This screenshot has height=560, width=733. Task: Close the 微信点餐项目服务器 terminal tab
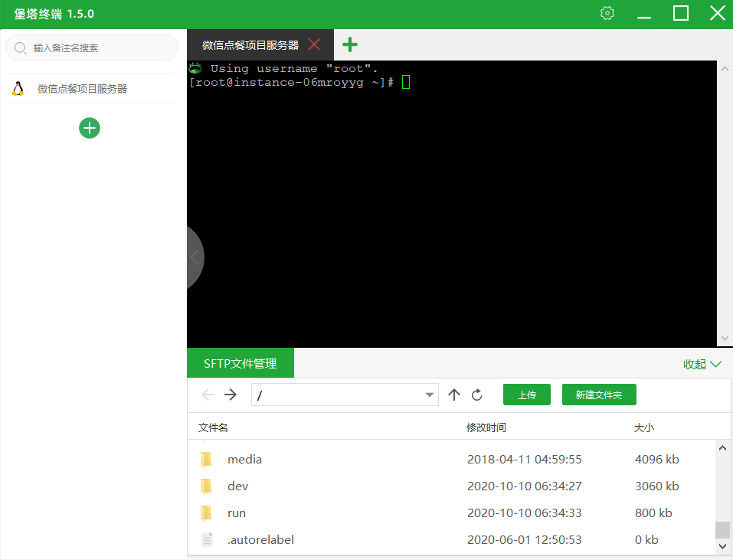pos(314,45)
